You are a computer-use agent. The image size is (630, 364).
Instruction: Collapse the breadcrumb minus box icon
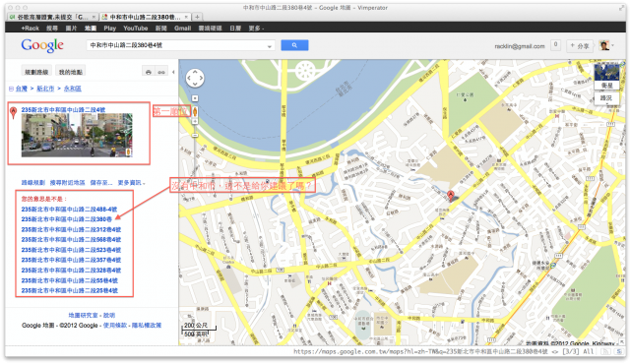(x=11, y=89)
